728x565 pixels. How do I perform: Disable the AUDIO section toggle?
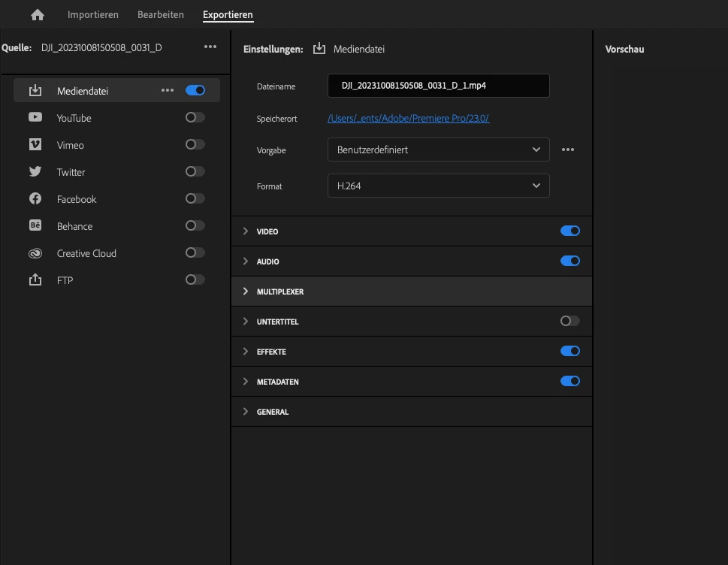pos(570,261)
